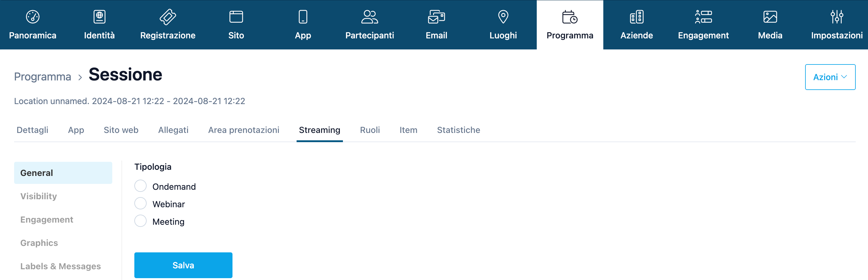Click the Meeting option label
Viewport: 868px width, 280px height.
168,222
